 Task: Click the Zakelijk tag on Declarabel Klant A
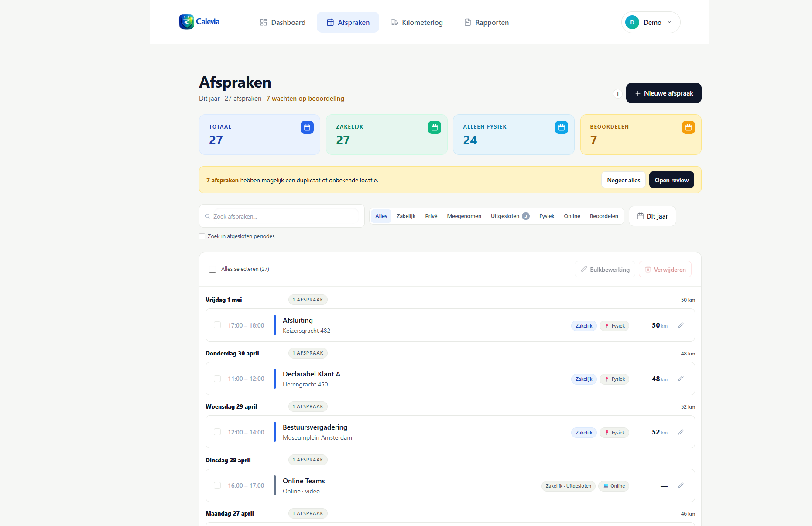click(584, 379)
